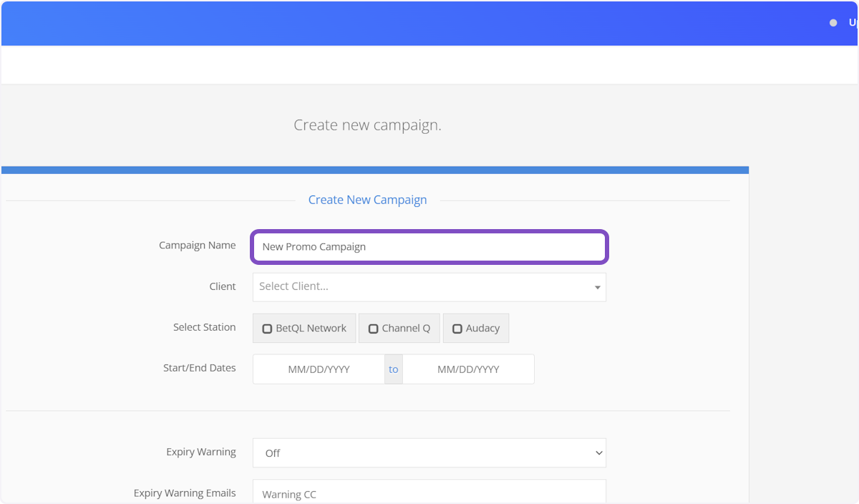Click the partially visible header text at top right
Viewport: 859px width, 504px height.
tap(853, 23)
